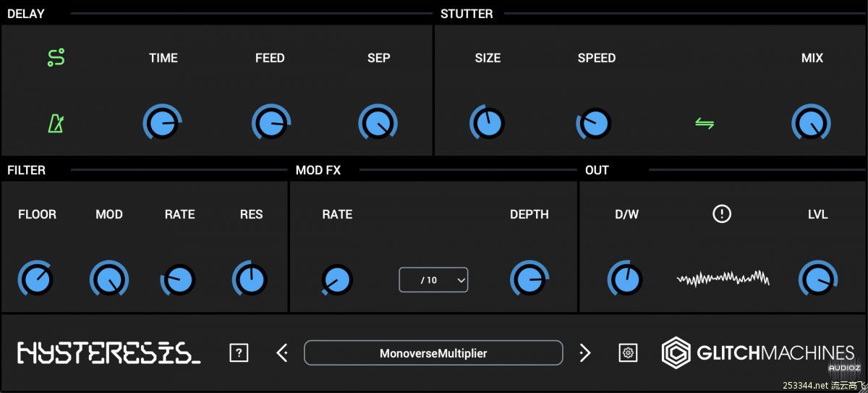Open the settings gear icon
Screen dimensions: 868x393
(x=628, y=353)
